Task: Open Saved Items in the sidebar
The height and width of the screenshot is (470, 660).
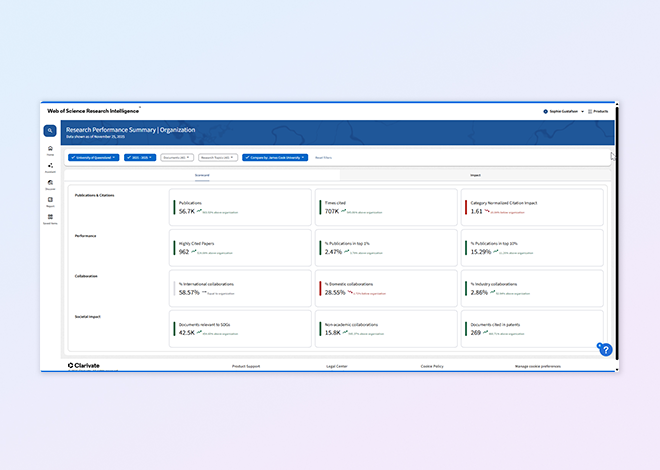Action: (50, 218)
